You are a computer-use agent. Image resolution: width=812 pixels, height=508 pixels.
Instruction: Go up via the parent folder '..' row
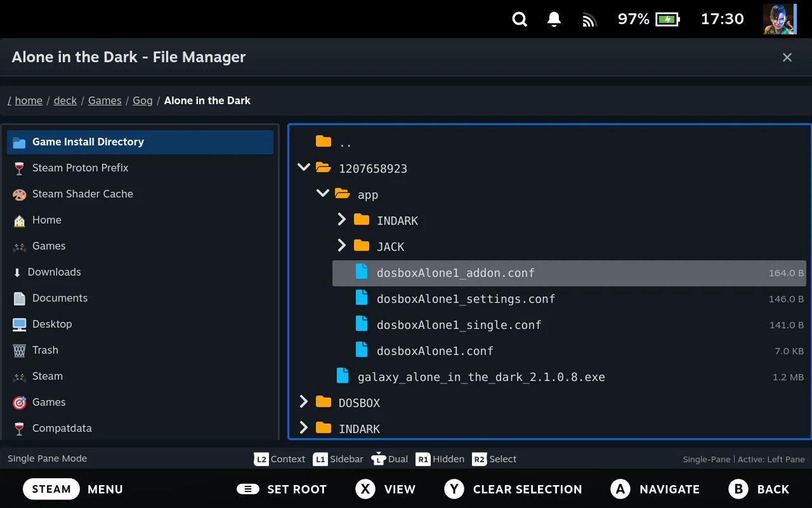pos(550,142)
